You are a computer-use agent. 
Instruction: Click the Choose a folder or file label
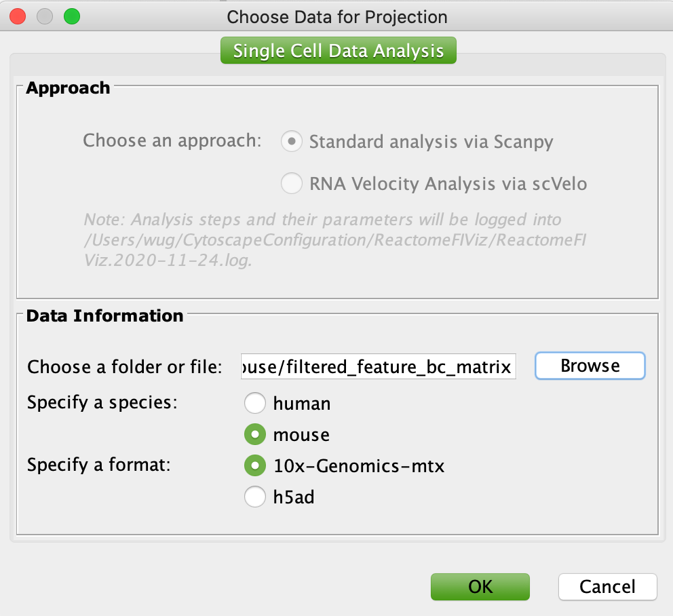[x=124, y=367]
